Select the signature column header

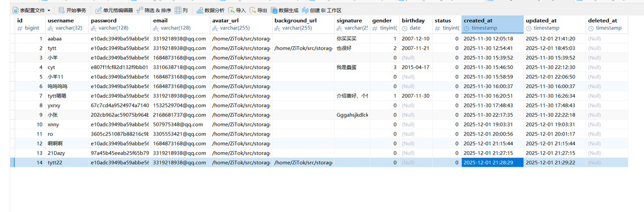point(352,24)
